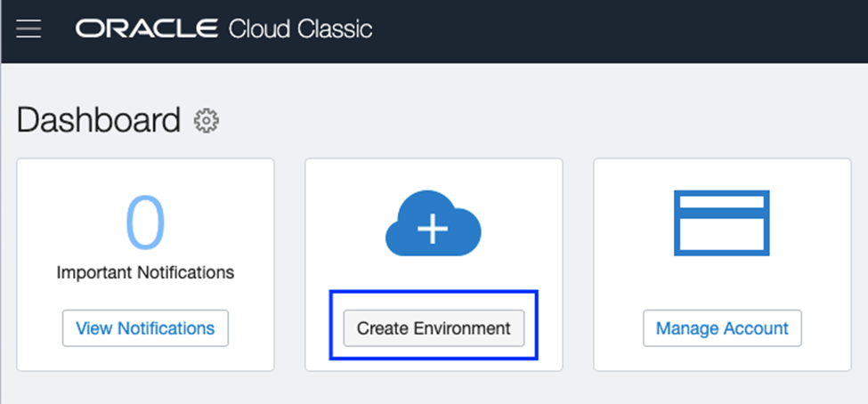Click the credit card account icon
This screenshot has width=868, height=404.
click(722, 223)
